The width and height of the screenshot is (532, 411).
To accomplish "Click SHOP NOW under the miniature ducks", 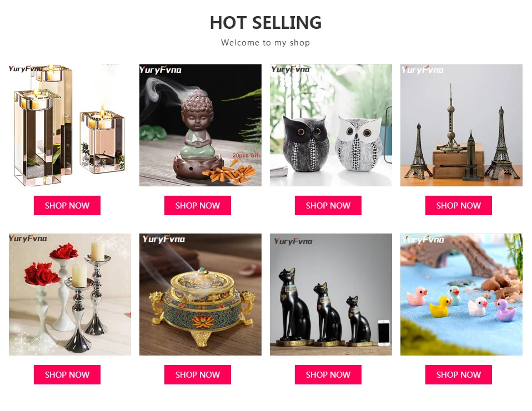I will (x=459, y=374).
